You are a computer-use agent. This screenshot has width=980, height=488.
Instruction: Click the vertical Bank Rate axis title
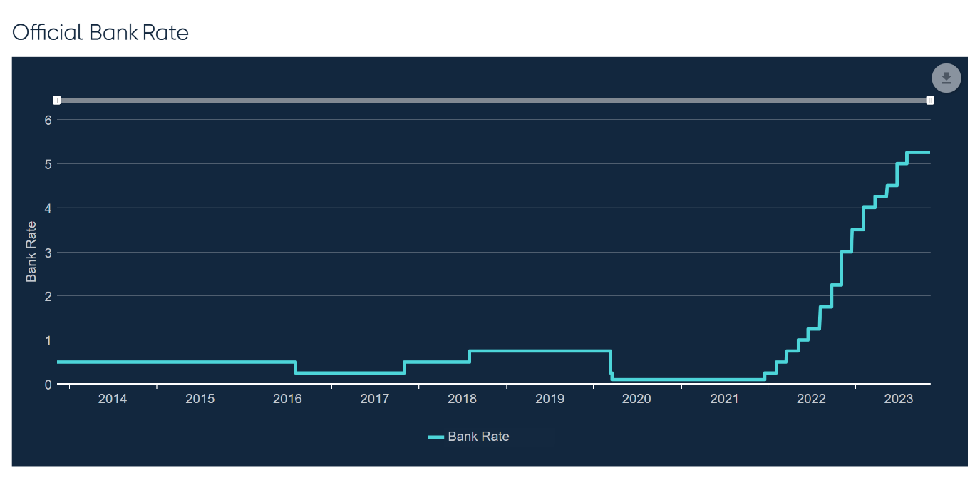point(31,252)
